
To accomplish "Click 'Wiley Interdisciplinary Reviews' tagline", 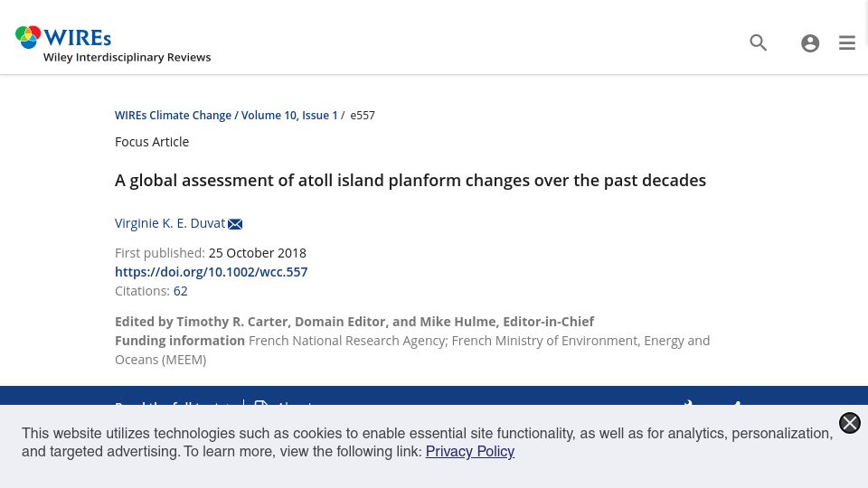I will tap(127, 57).
